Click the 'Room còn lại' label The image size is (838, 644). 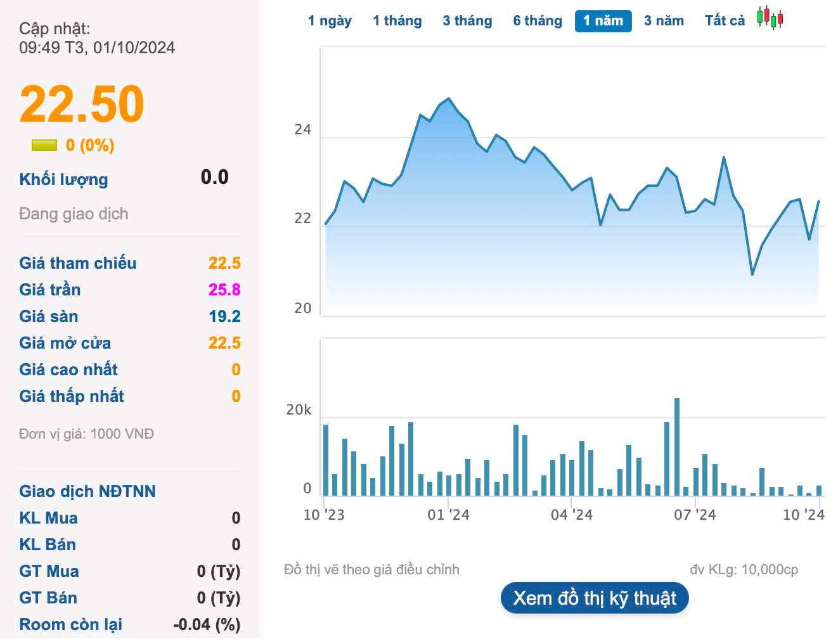[71, 624]
